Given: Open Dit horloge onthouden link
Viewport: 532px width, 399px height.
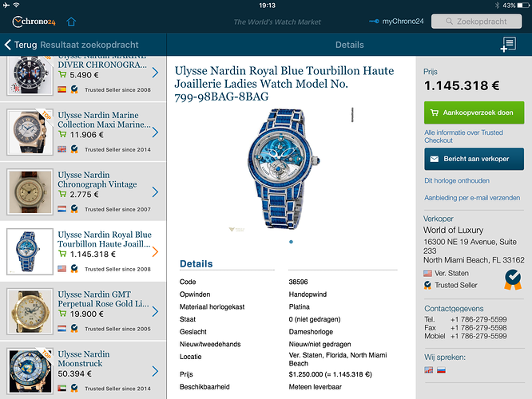Looking at the screenshot, I should click(x=457, y=180).
